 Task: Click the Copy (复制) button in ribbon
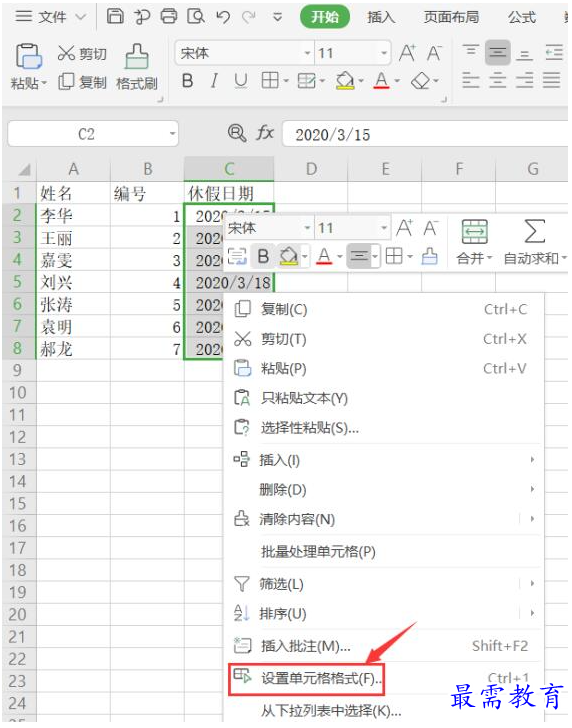point(83,82)
